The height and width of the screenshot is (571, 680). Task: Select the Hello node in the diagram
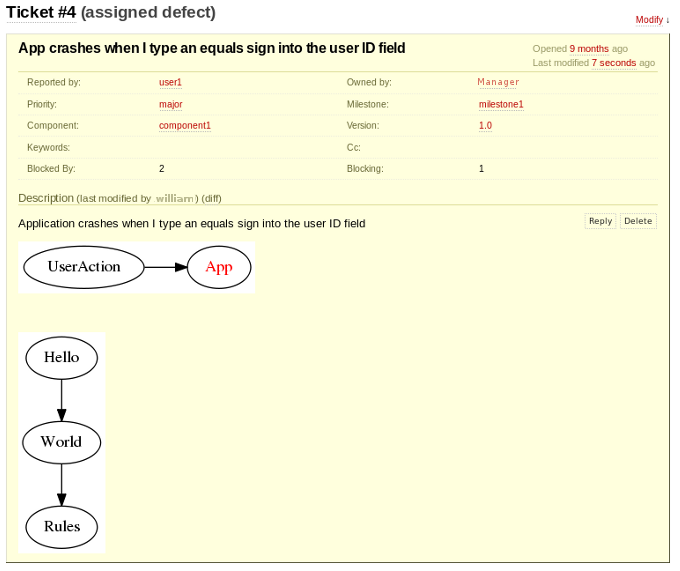pyautogui.click(x=61, y=358)
